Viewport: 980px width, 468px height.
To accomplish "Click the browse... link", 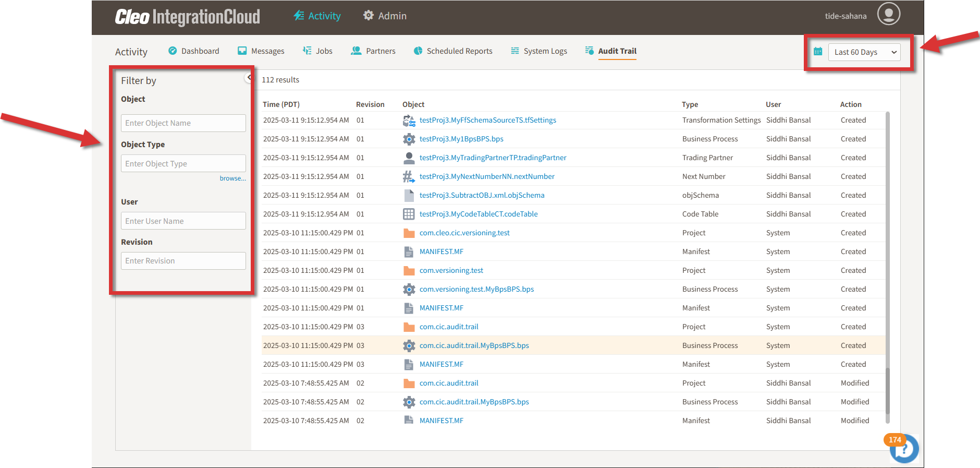I will click(232, 178).
